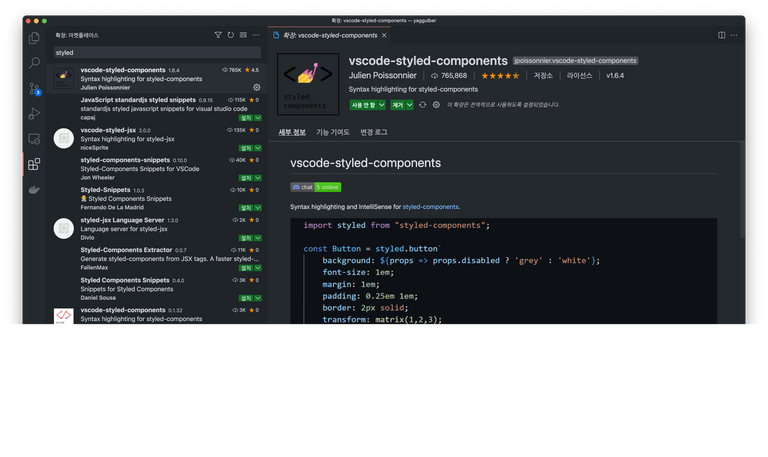
Task: Expand the 제거 uninstall dropdown arrow
Action: click(409, 105)
